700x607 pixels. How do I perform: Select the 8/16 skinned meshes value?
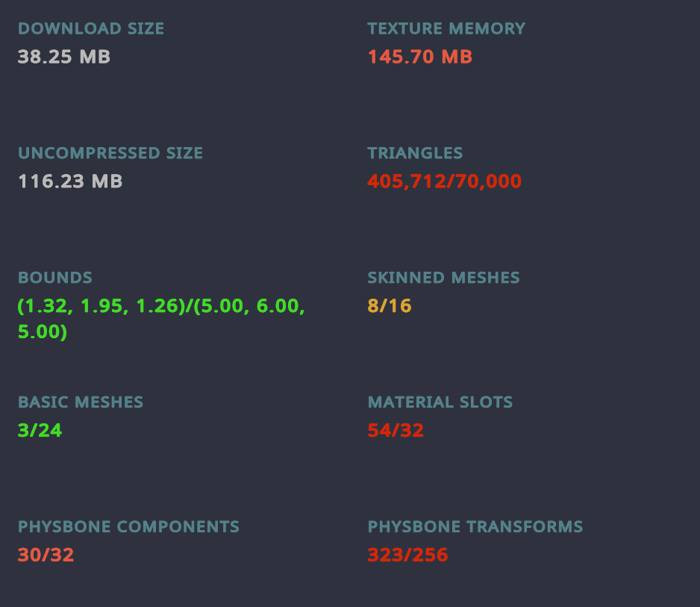click(390, 306)
